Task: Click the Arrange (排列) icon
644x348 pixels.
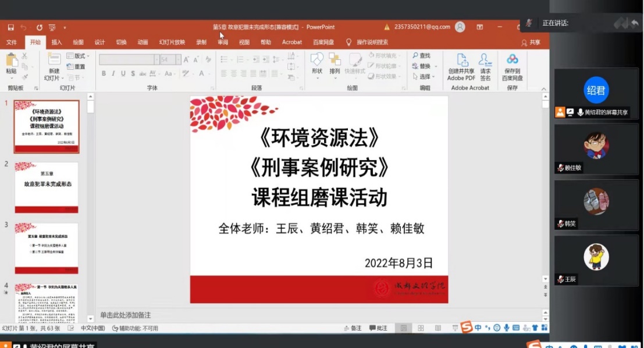Action: coord(335,61)
